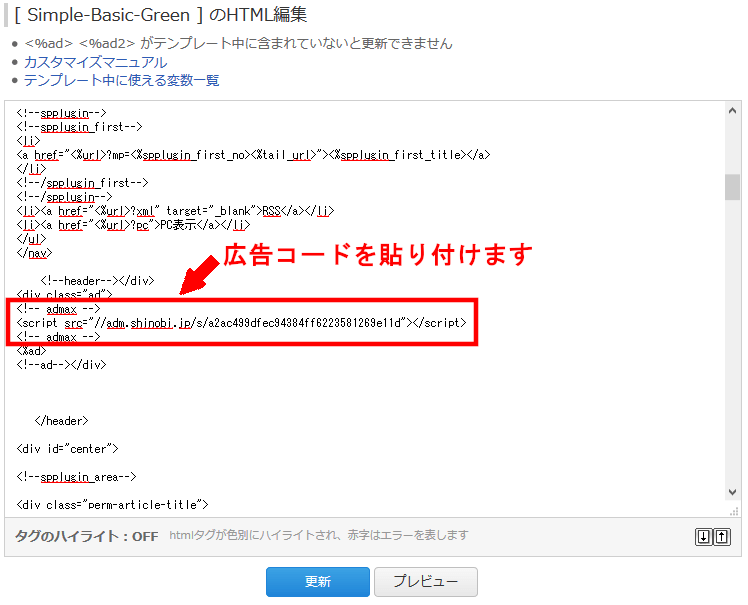Image resolution: width=748 pixels, height=605 pixels.
Task: Click the '<!--spplugin_first-->' opening line
Action: 79,127
